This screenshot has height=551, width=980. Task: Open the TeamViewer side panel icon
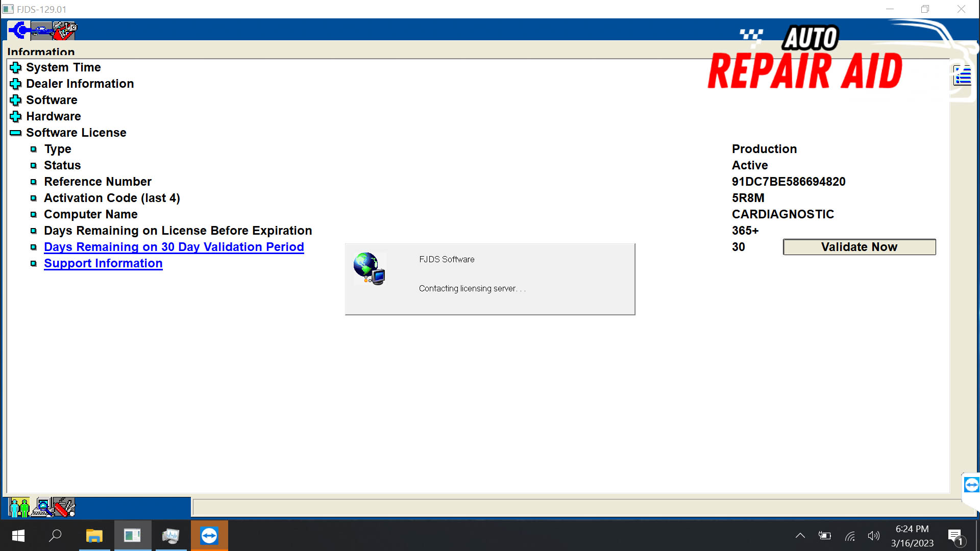[971, 485]
